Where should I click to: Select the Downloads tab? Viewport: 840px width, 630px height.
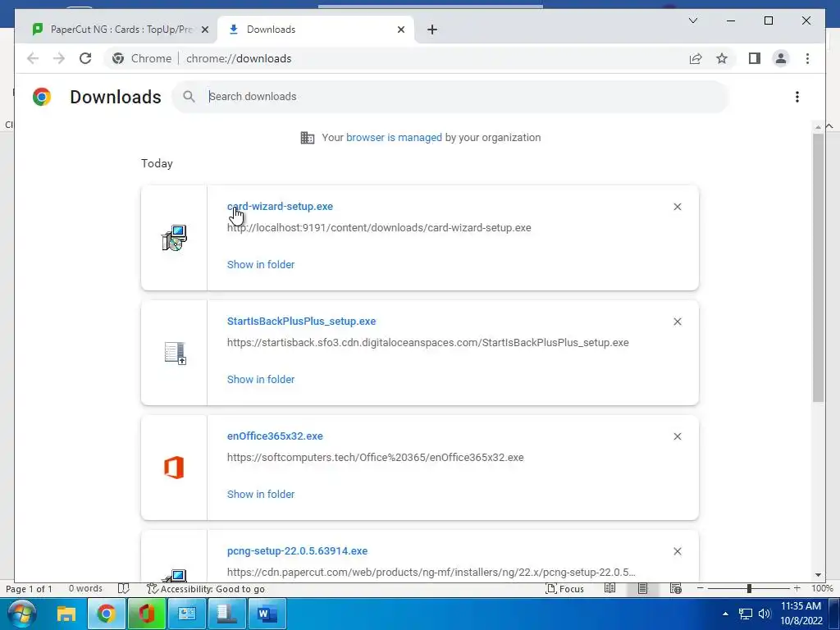pos(316,30)
